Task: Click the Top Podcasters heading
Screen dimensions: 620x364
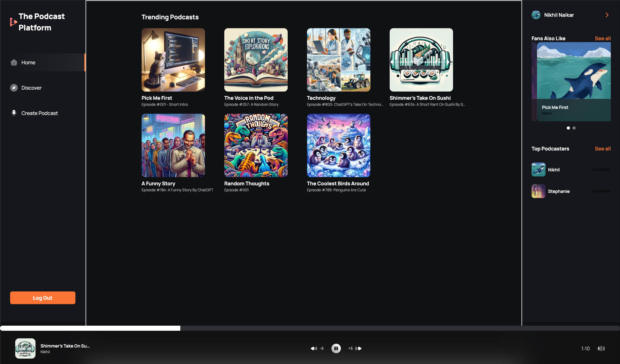Action: pyautogui.click(x=550, y=149)
